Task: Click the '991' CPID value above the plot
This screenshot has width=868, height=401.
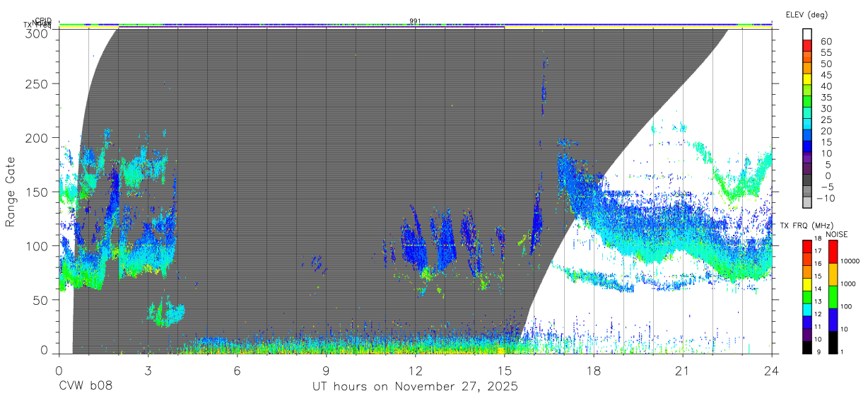Action: tap(416, 21)
